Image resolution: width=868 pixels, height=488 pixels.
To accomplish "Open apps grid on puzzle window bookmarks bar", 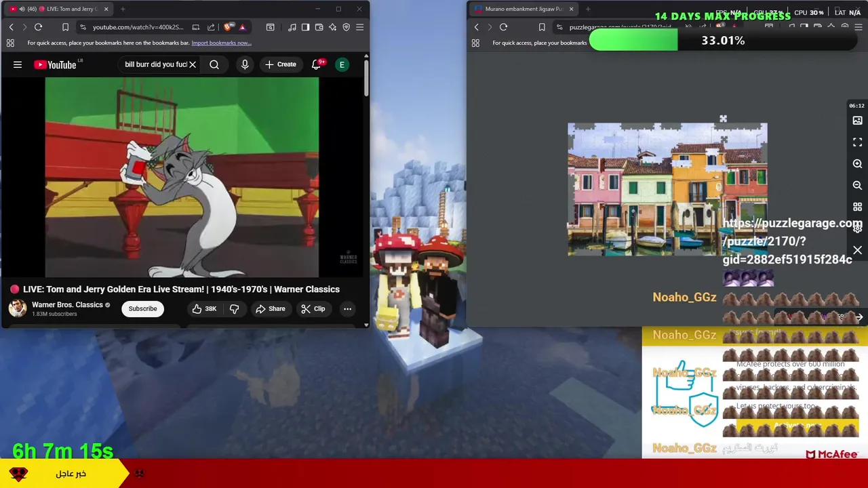I will click(475, 43).
